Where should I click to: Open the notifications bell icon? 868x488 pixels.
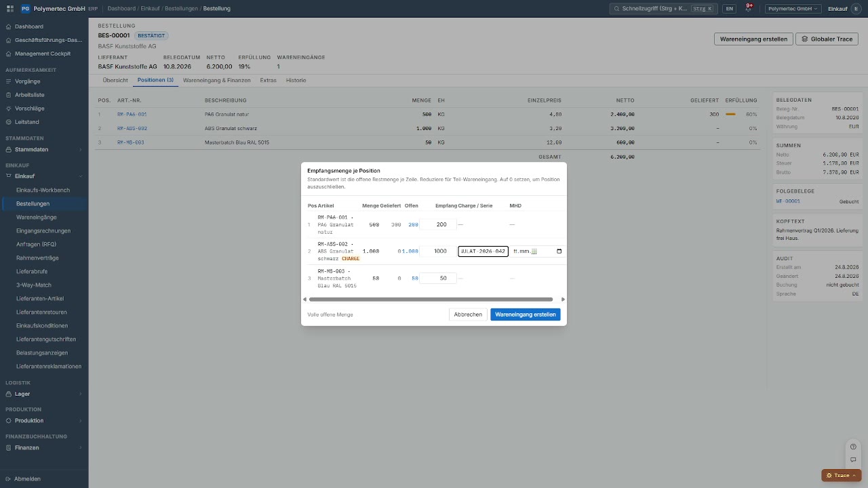pyautogui.click(x=749, y=8)
